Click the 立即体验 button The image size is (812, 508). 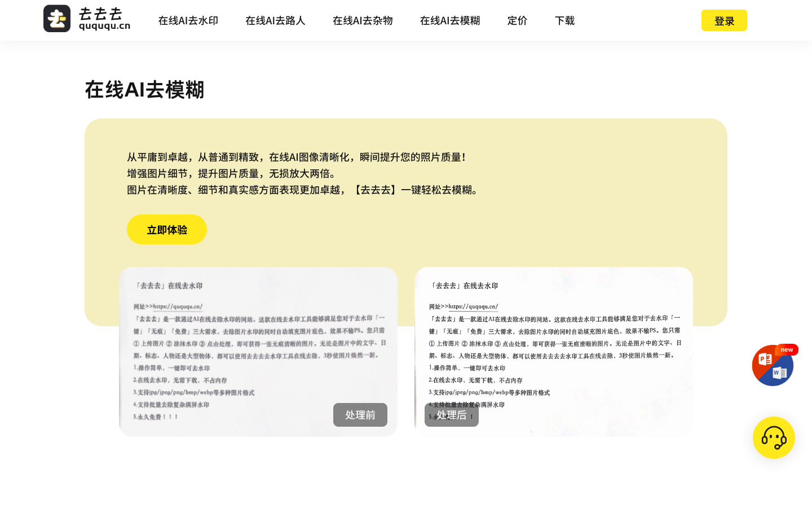pos(167,230)
